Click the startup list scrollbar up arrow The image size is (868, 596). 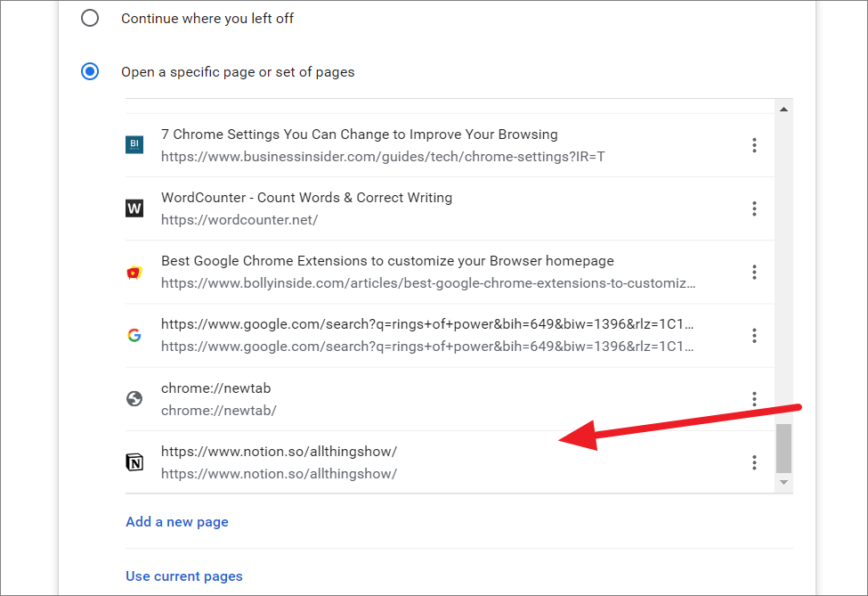[x=783, y=109]
